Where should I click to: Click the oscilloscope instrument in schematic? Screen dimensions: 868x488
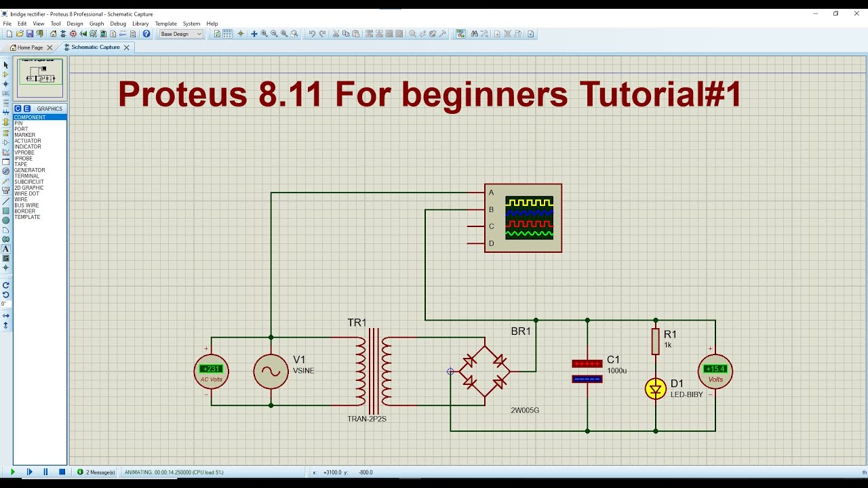[524, 218]
